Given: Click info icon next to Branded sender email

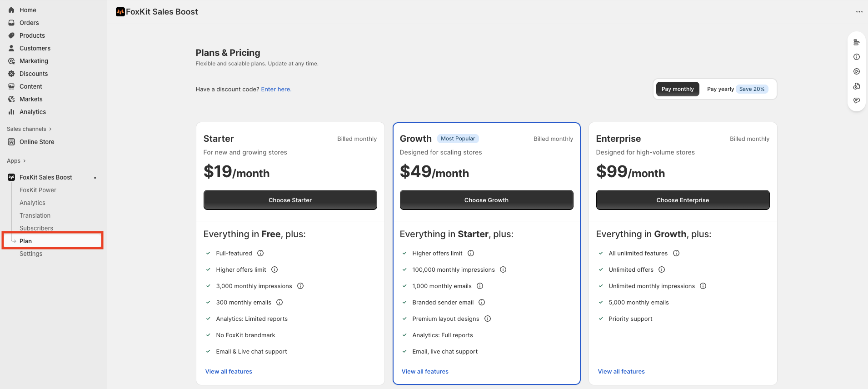Looking at the screenshot, I should point(482,302).
